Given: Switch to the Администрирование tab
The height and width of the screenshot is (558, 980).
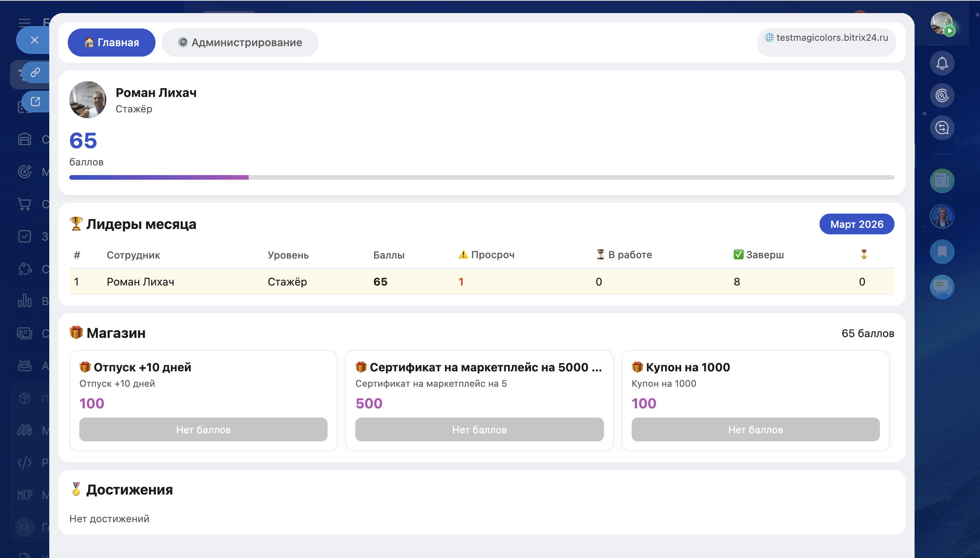Looking at the screenshot, I should 240,42.
